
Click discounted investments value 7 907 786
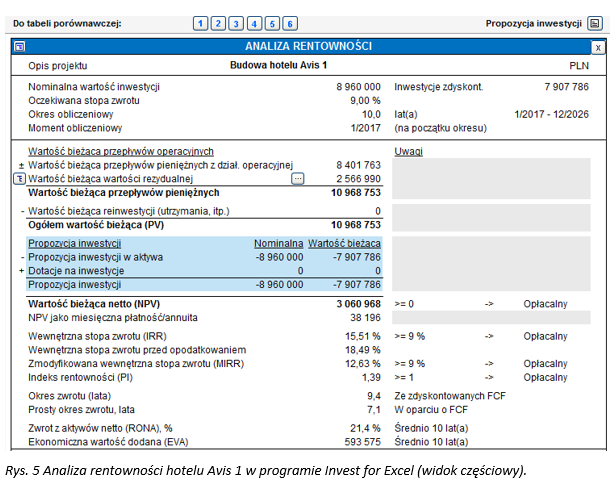point(566,87)
